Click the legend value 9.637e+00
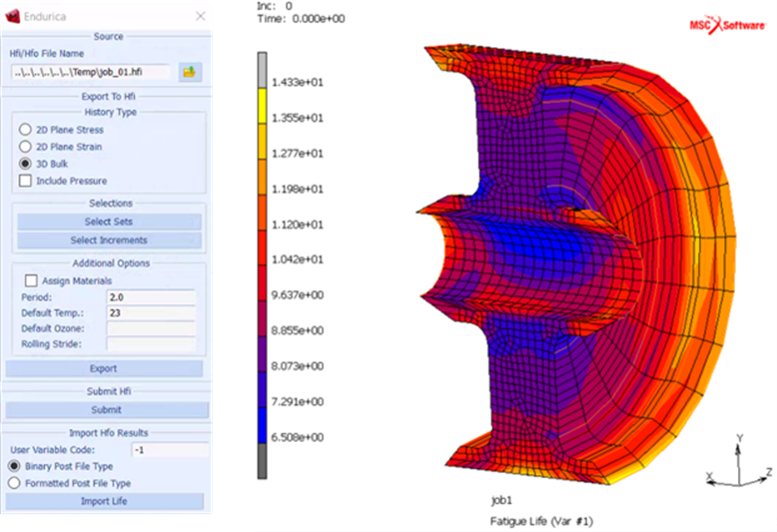The image size is (777, 532). 298,295
